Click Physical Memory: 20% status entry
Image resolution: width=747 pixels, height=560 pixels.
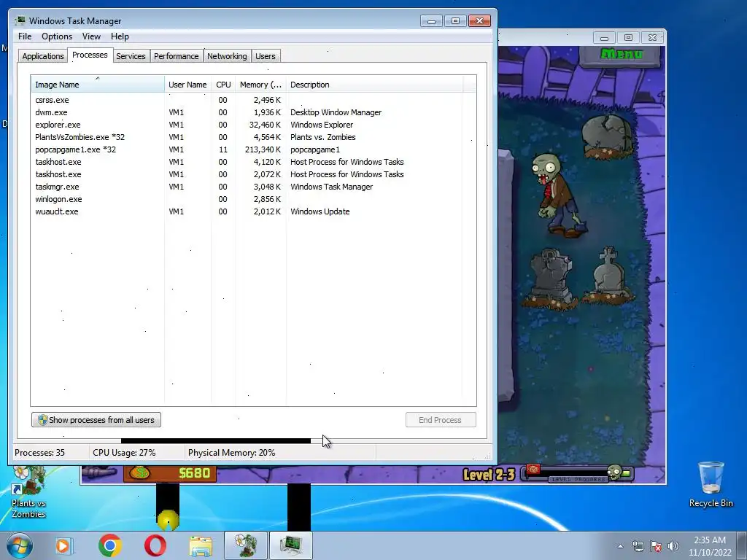point(231,453)
